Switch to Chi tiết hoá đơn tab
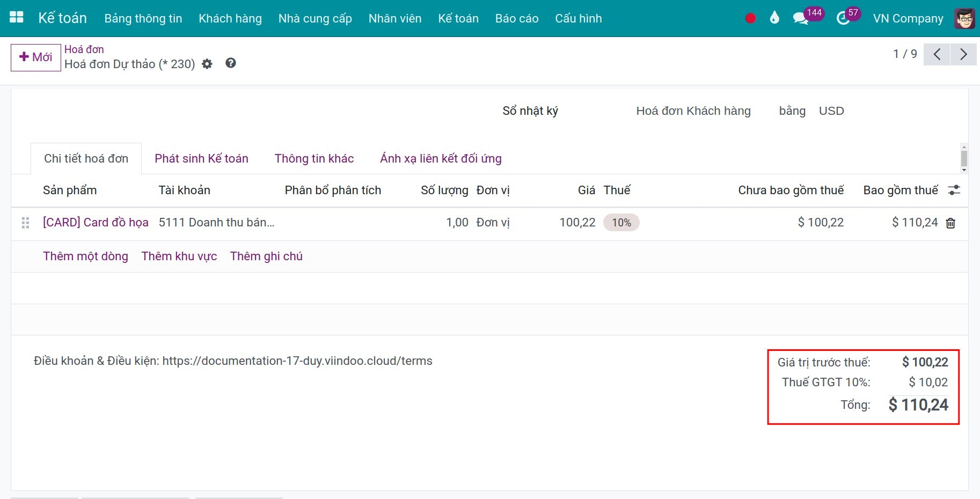Viewport: 980px width, 499px height. point(86,158)
